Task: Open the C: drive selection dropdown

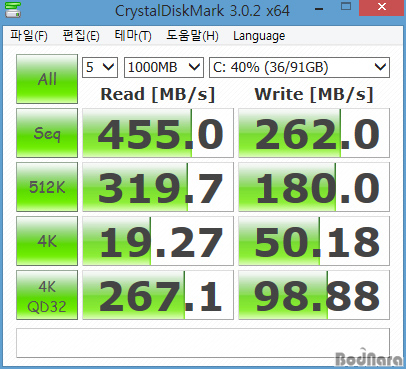Action: pyautogui.click(x=299, y=68)
